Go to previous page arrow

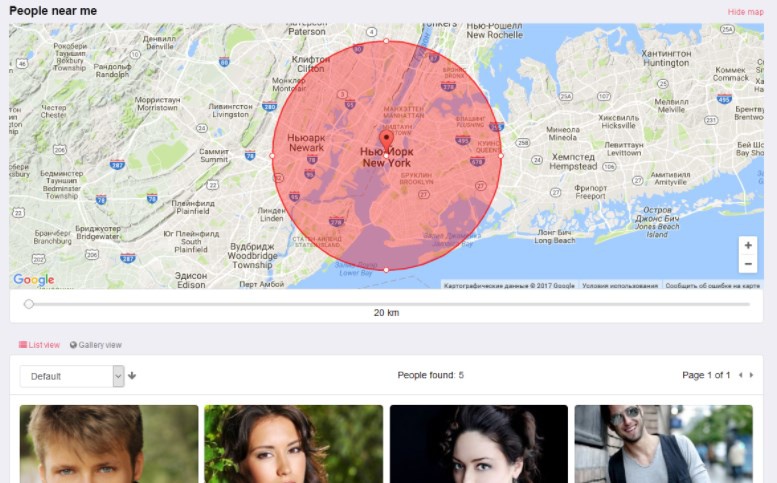click(741, 375)
